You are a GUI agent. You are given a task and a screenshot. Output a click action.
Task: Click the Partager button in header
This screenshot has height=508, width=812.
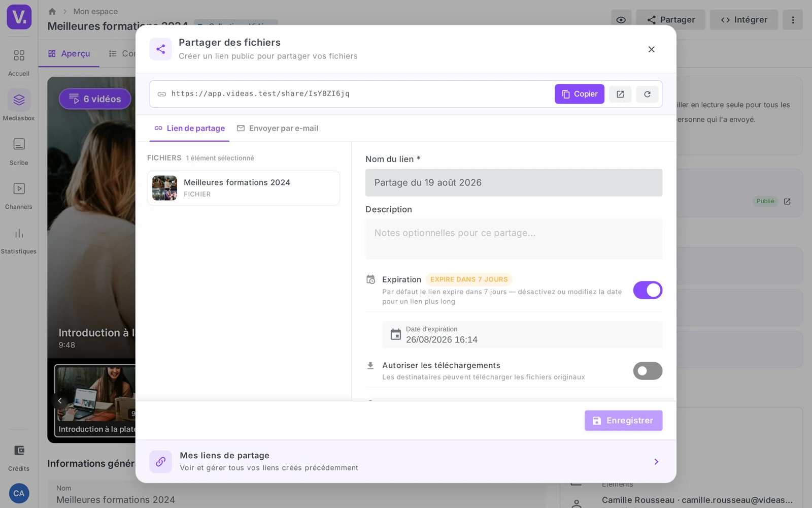pyautogui.click(x=670, y=20)
